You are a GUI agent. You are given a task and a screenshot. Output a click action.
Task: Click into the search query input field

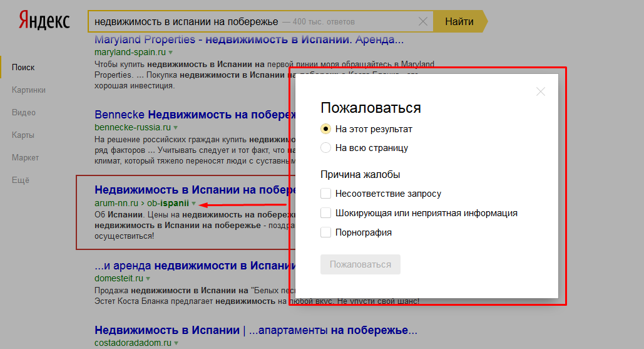point(250,22)
